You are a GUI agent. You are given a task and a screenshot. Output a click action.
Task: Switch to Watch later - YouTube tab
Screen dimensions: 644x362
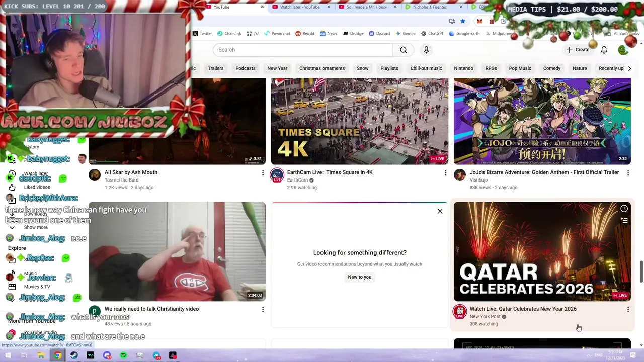click(300, 7)
